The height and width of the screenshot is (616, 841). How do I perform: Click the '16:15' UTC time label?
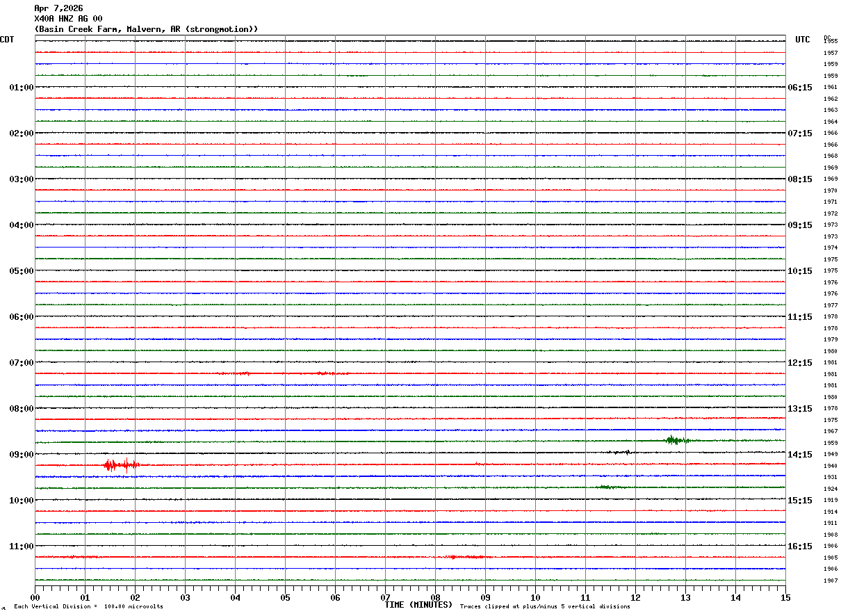click(x=799, y=546)
